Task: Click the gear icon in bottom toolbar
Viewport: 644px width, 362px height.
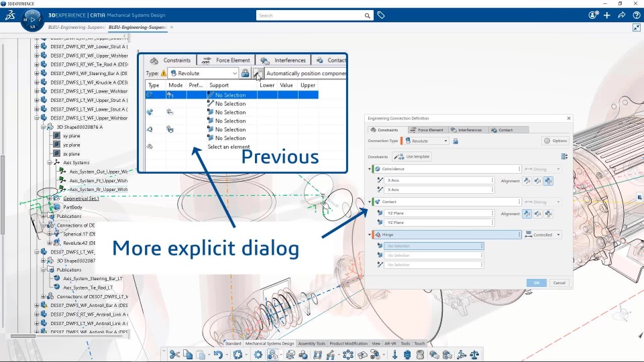Action: (258, 355)
